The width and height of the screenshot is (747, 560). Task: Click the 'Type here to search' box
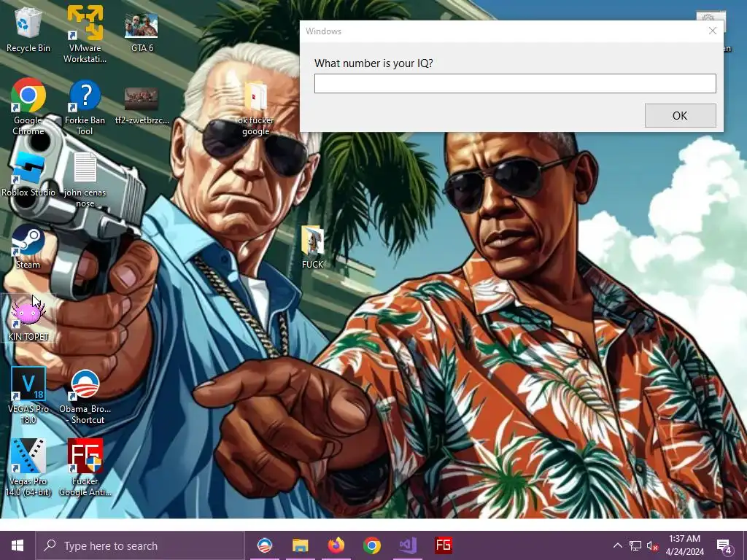[140, 545]
